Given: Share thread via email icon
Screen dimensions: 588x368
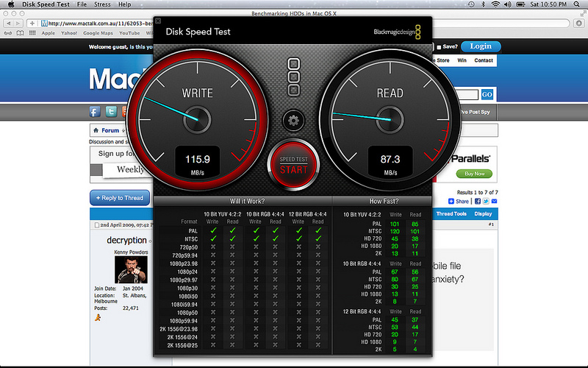Looking at the screenshot, I should [x=494, y=201].
